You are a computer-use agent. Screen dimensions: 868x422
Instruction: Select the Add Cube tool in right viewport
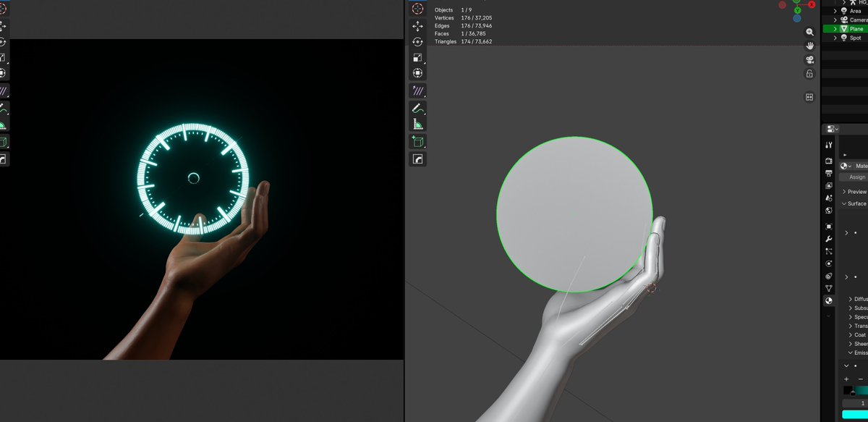417,142
